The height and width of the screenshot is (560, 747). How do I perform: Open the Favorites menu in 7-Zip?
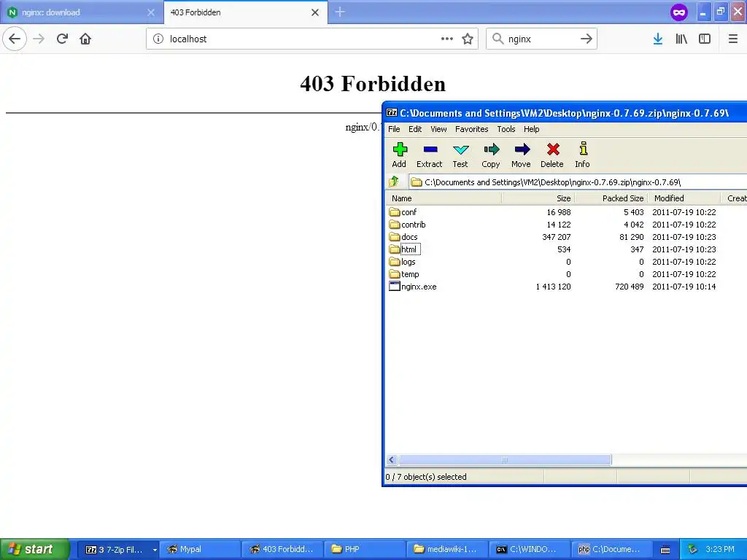pyautogui.click(x=472, y=129)
